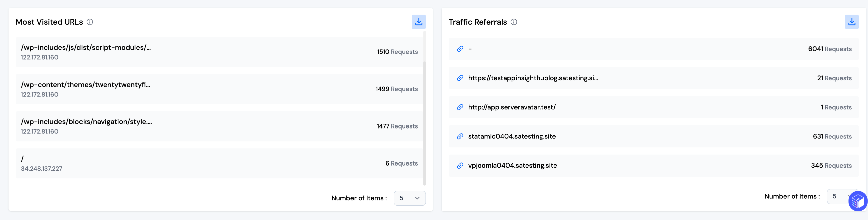
Task: Open http://app.serveravatar.test/ referral link
Action: (511, 107)
